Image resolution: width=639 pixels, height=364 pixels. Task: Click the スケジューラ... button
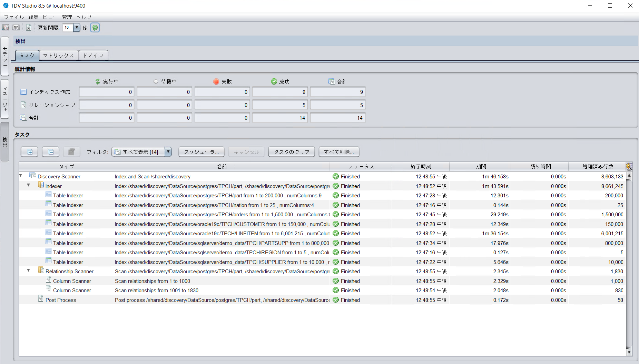[x=201, y=152]
